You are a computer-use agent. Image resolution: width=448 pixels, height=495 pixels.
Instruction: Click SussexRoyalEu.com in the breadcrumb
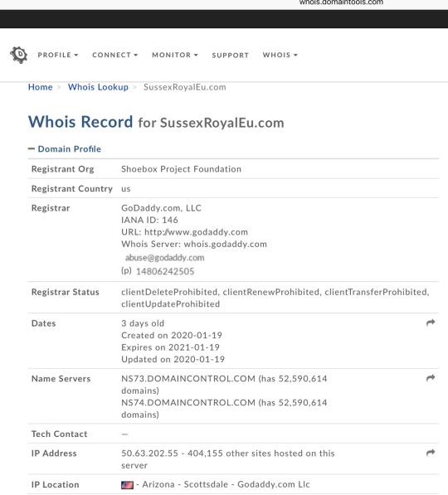(185, 87)
